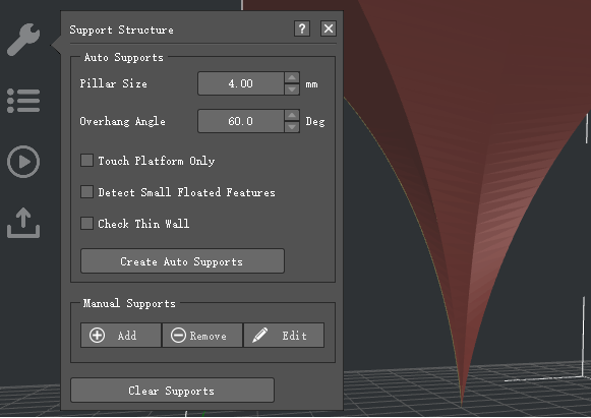The width and height of the screenshot is (591, 418).
Task: Open the wrench settings tool in sidebar
Action: tap(23, 39)
